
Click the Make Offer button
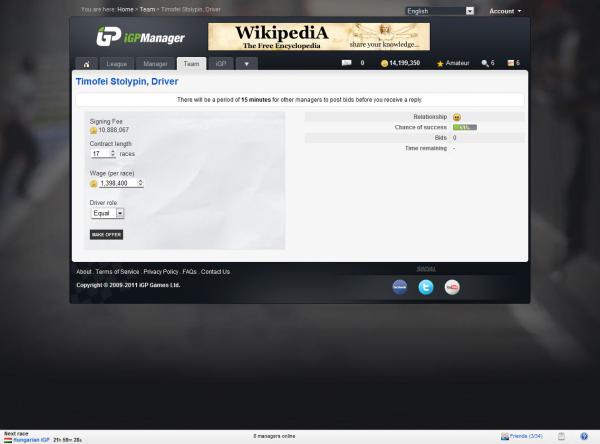106,234
